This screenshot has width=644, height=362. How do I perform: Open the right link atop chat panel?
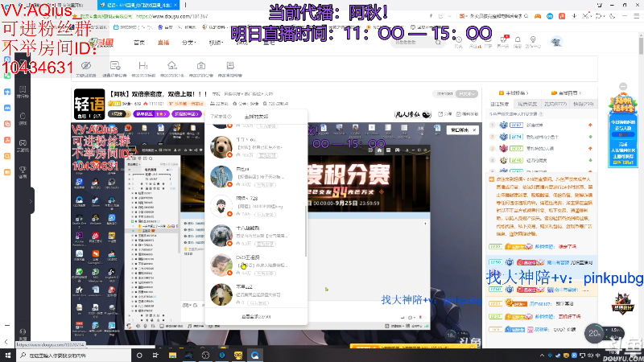pos(567,93)
